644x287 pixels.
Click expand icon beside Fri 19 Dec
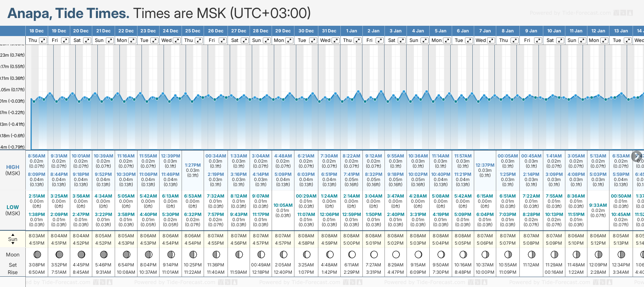click(65, 40)
